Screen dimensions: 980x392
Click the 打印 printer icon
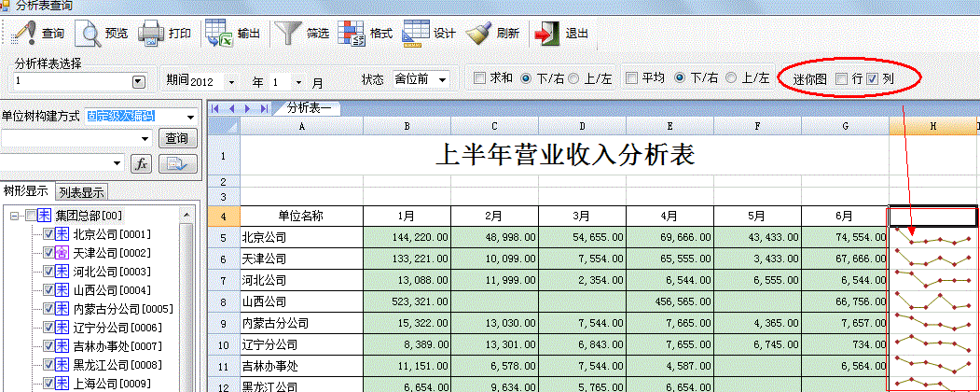(x=151, y=34)
